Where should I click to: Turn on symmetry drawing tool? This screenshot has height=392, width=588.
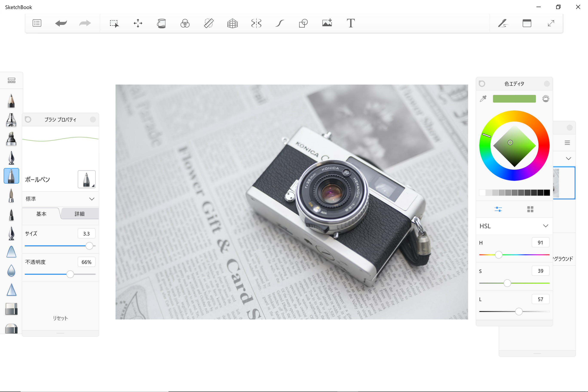point(256,23)
